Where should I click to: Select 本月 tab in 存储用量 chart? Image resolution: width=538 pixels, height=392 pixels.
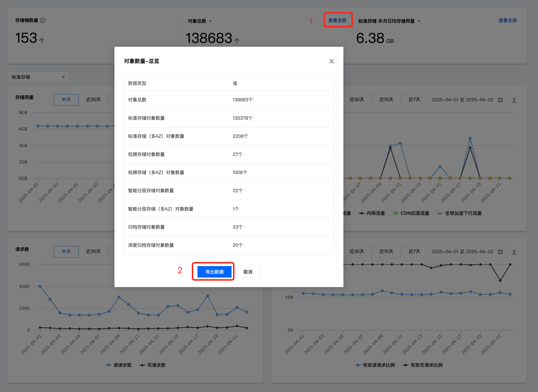point(66,100)
